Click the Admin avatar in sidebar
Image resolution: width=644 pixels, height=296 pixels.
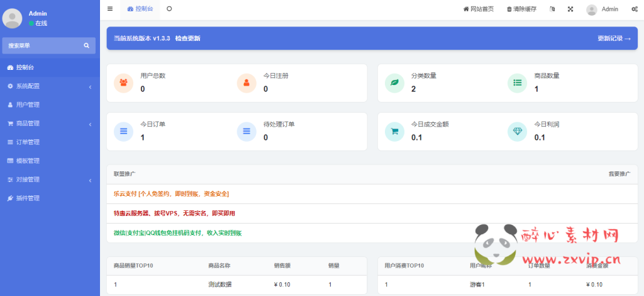(13, 18)
